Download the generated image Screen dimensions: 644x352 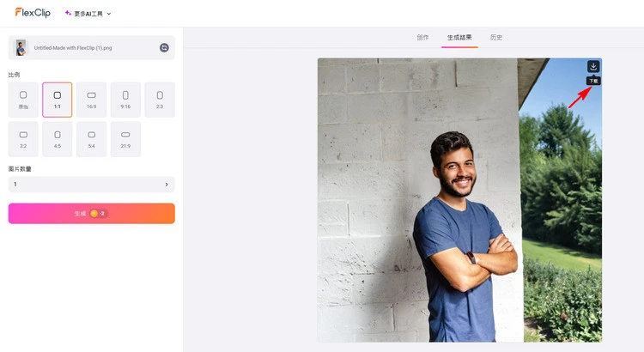(x=593, y=67)
